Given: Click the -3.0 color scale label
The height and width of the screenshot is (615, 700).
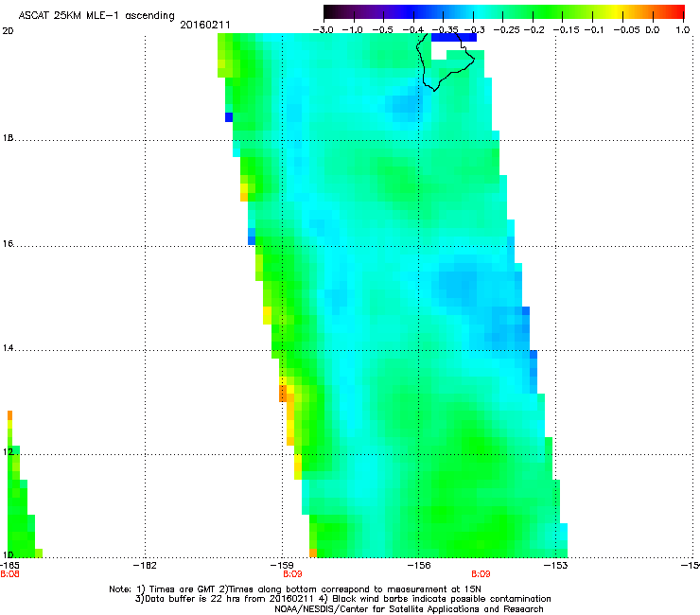Looking at the screenshot, I should [x=323, y=30].
